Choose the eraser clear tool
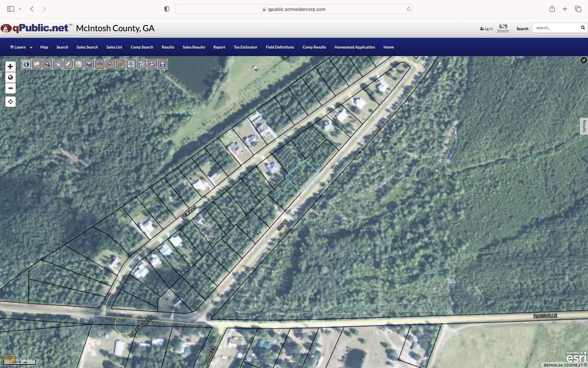588x368 pixels. coord(68,64)
